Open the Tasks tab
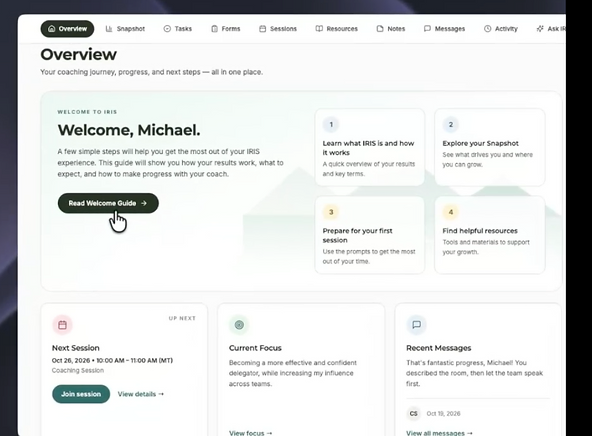Viewport: 592px width, 436px height. coord(177,29)
